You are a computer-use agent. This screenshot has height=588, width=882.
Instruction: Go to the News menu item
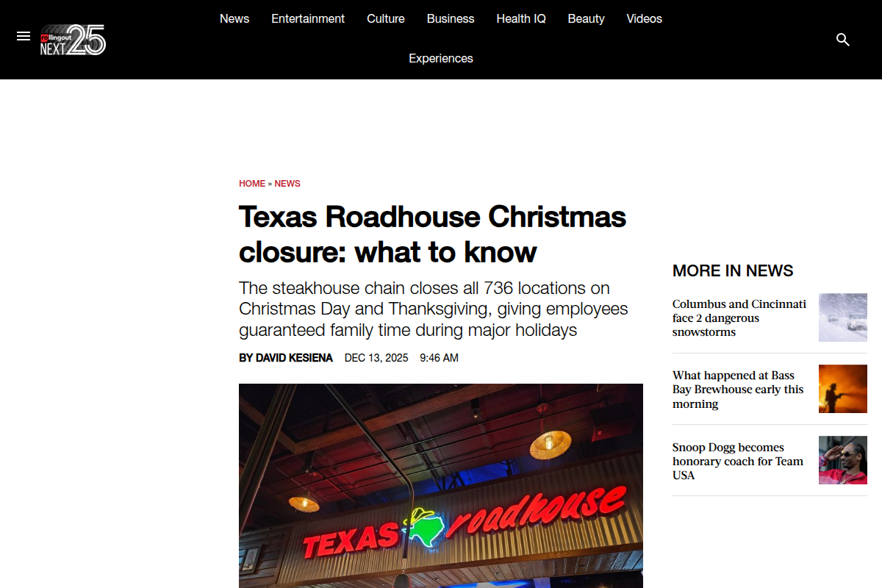tap(234, 19)
